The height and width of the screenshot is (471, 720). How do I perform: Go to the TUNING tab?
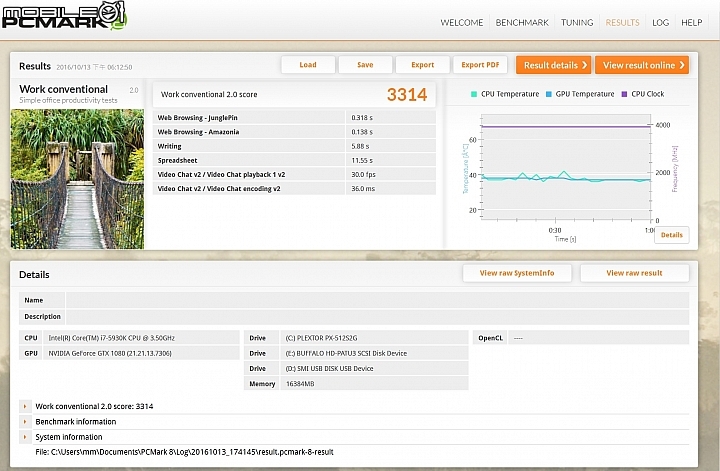[577, 22]
